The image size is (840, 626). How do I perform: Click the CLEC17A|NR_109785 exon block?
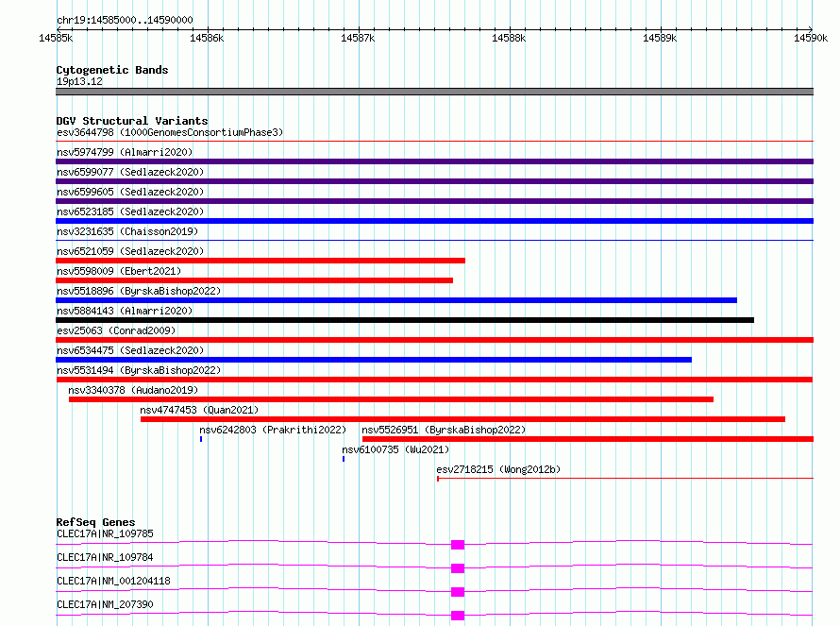click(x=458, y=545)
